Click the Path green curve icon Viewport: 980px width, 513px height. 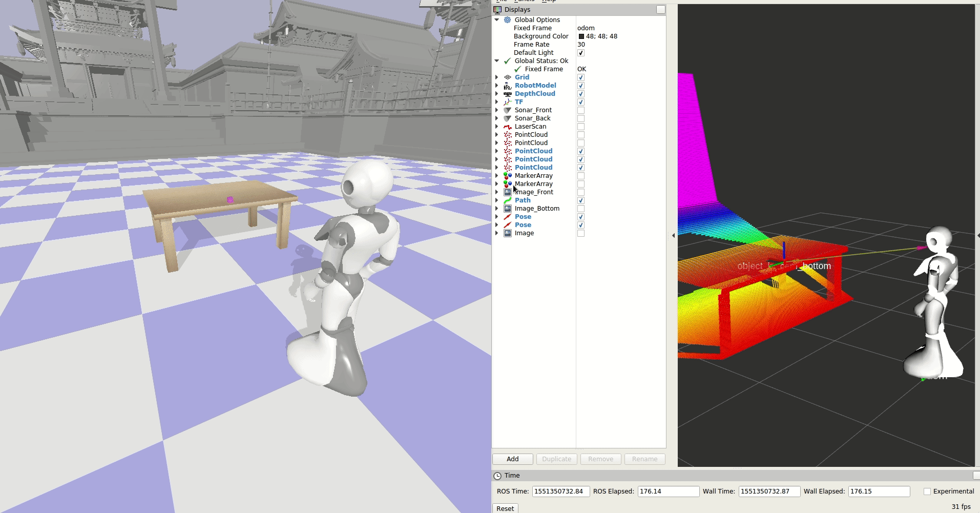pos(507,200)
